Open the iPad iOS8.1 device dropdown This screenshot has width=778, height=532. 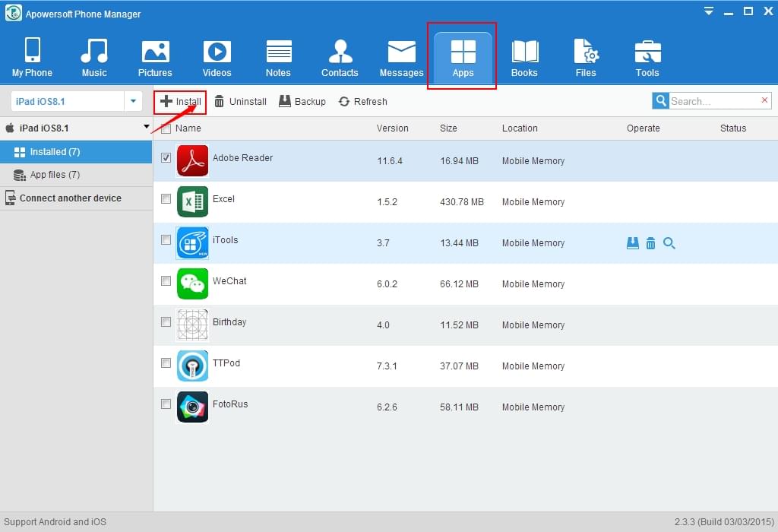(x=134, y=101)
